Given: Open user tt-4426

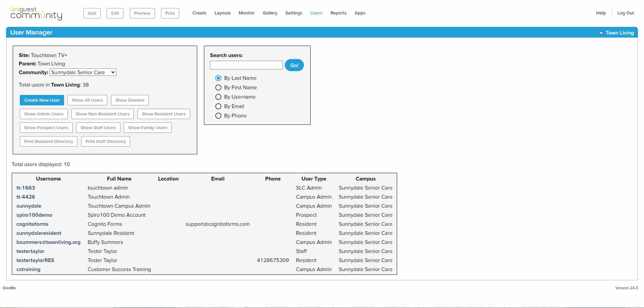Looking at the screenshot, I should [26, 197].
